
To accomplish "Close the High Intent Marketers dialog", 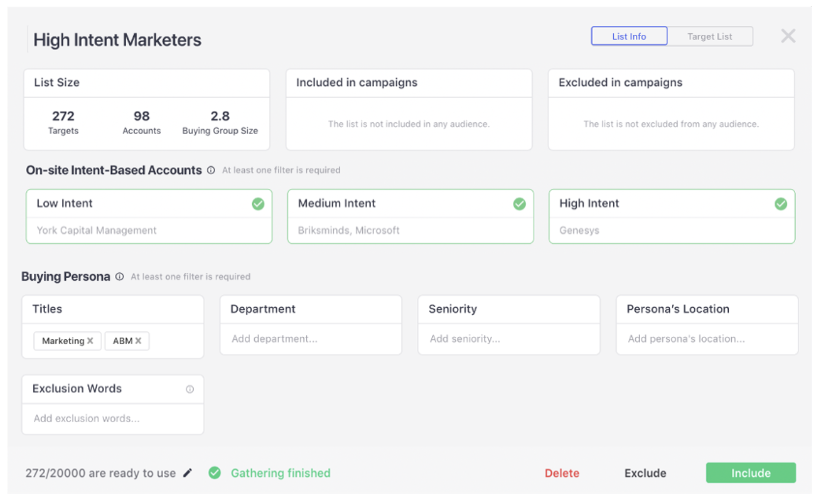I will [788, 36].
